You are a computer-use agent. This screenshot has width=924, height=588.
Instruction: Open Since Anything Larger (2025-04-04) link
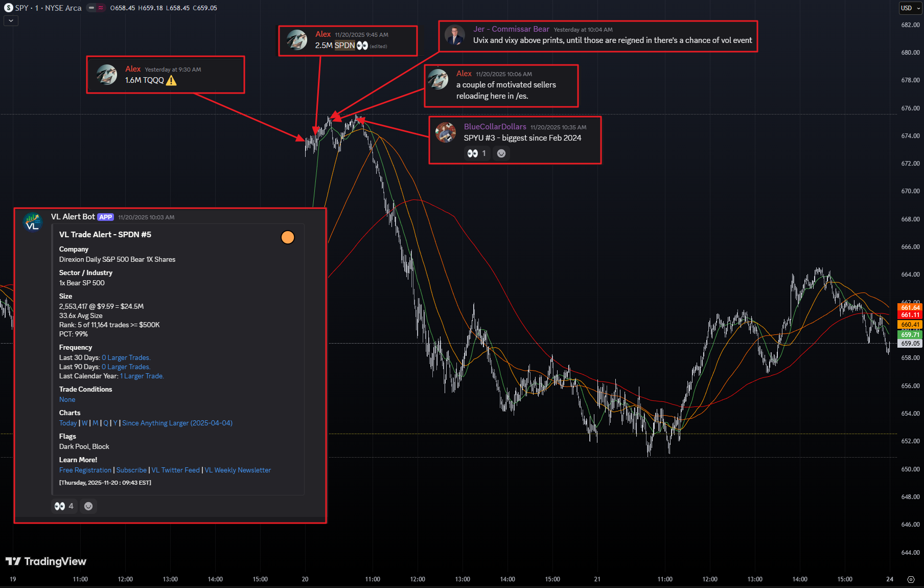pos(177,423)
